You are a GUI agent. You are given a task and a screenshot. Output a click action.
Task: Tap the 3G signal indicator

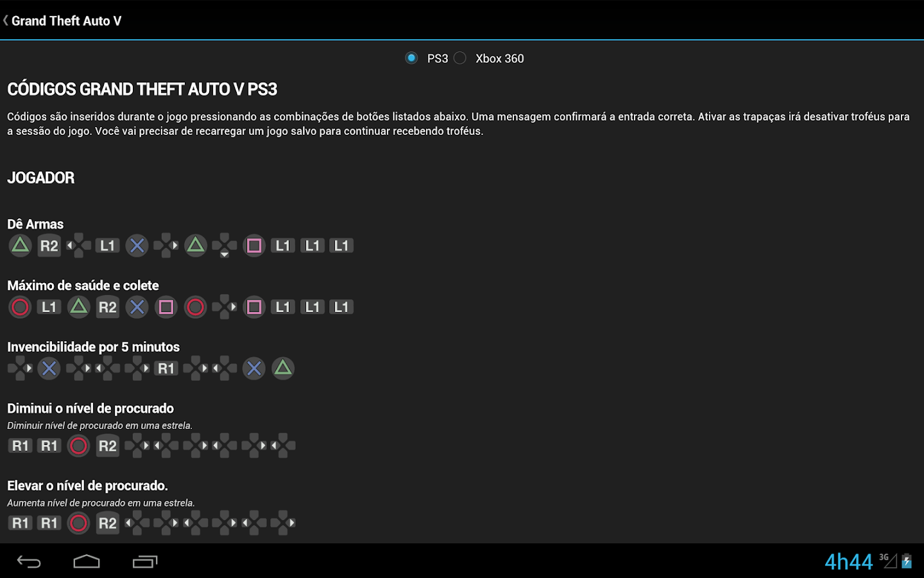888,560
